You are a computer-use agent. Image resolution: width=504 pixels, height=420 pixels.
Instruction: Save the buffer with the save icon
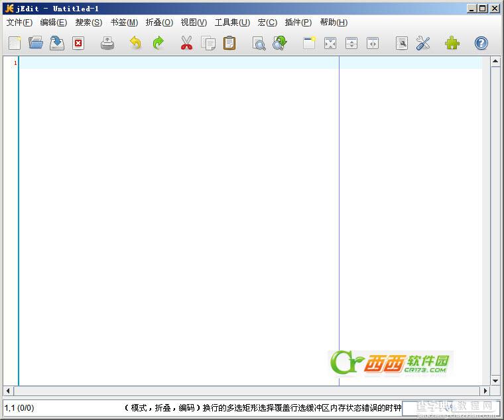click(x=57, y=43)
